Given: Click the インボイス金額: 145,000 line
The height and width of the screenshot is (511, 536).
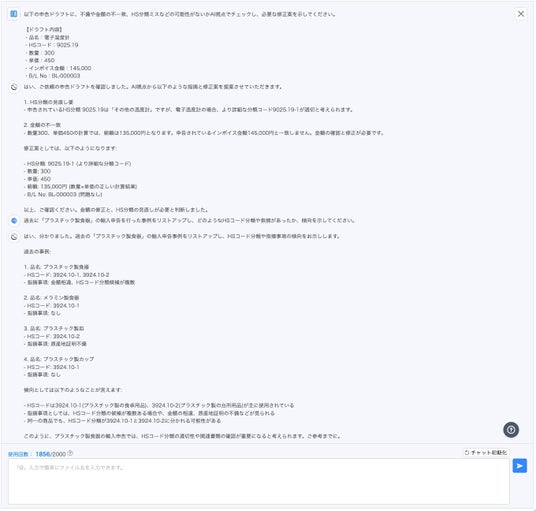Looking at the screenshot, I should coord(58,68).
